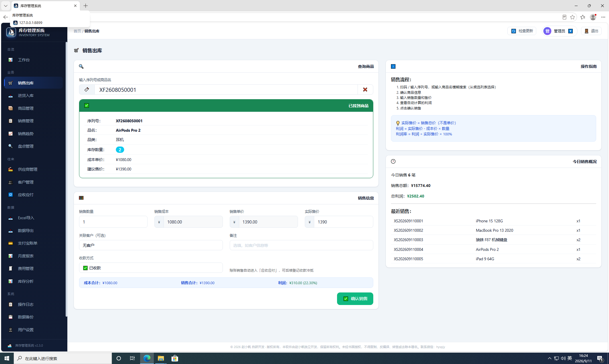This screenshot has height=364, width=609.
Task: Click the 客户管理 people icon
Action: coord(11,182)
